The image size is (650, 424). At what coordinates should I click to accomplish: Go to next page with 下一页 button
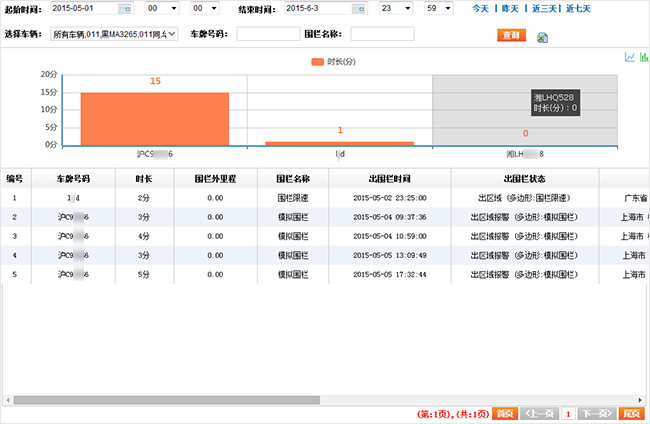(597, 414)
